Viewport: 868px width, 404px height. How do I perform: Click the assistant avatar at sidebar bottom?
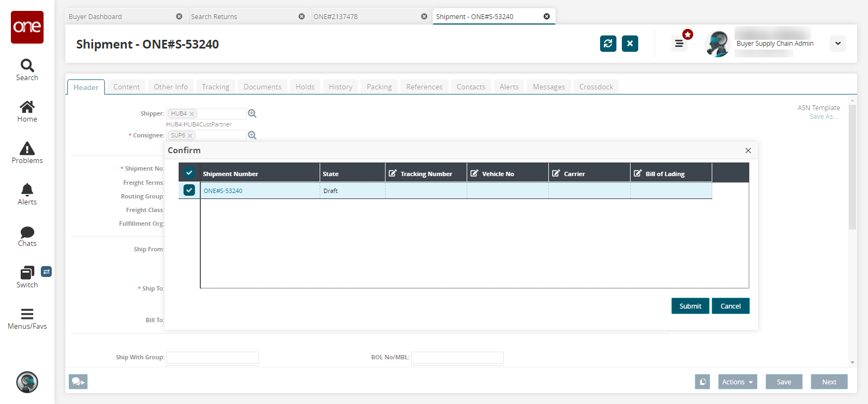pos(27,382)
